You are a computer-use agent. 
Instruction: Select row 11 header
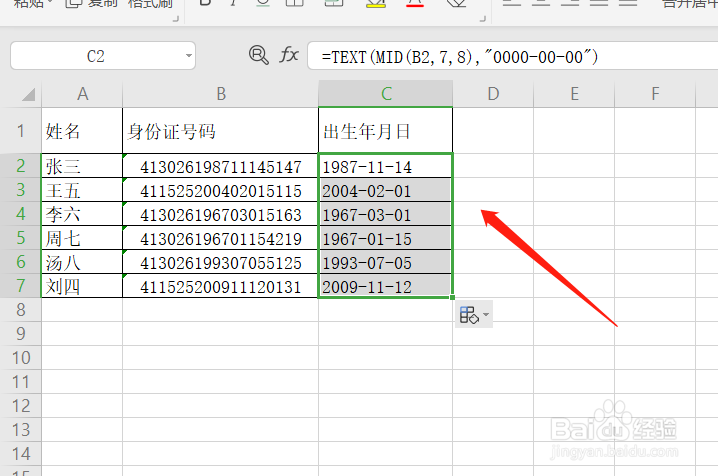pos(21,382)
